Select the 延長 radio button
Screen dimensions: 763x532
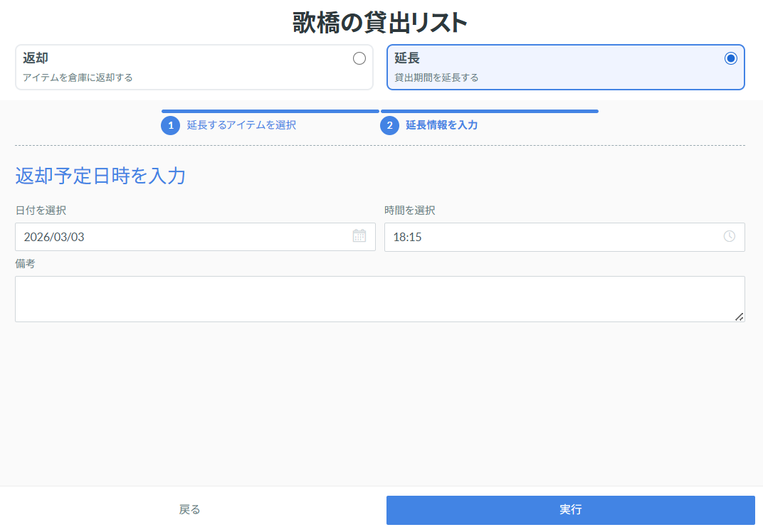point(730,58)
